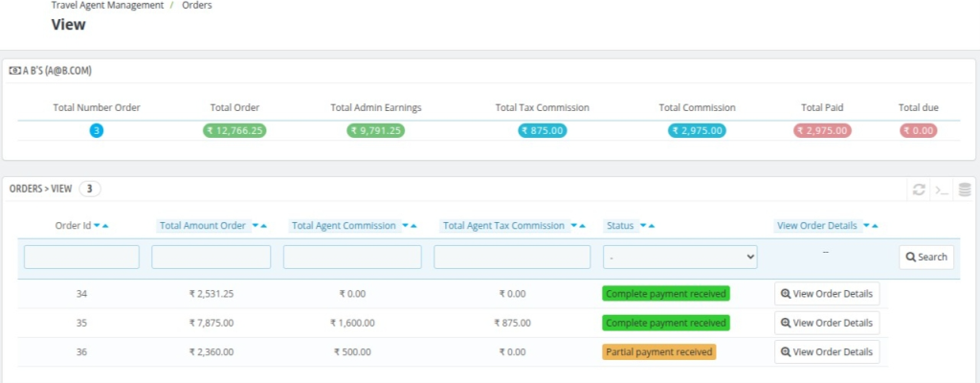Sort Status column ascending
Image resolution: width=980 pixels, height=383 pixels.
click(652, 226)
